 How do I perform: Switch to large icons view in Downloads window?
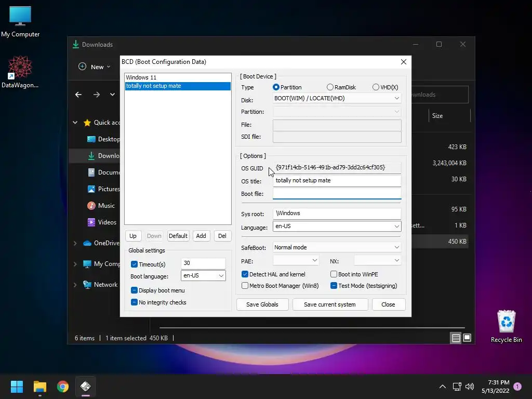click(467, 338)
